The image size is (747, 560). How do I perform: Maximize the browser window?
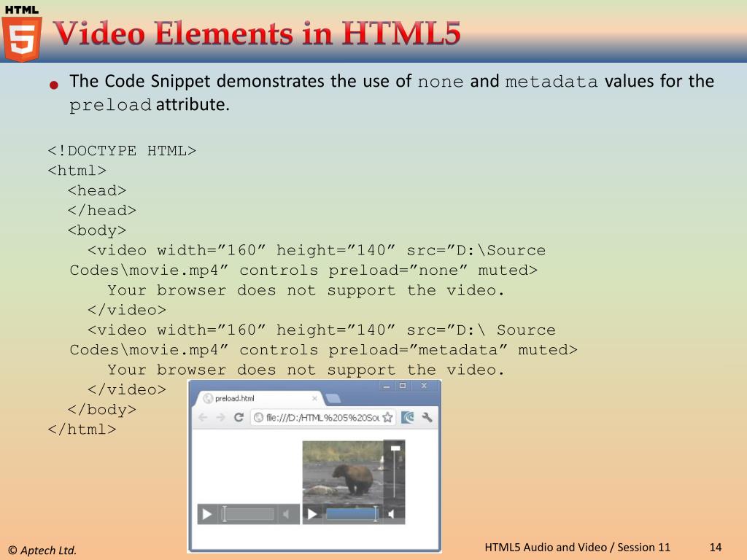coord(403,386)
